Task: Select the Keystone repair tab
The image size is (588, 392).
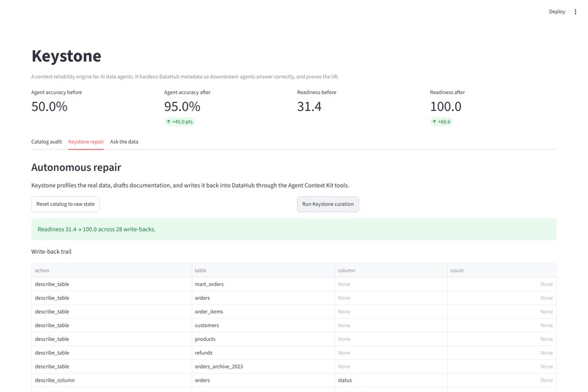Action: (x=86, y=142)
